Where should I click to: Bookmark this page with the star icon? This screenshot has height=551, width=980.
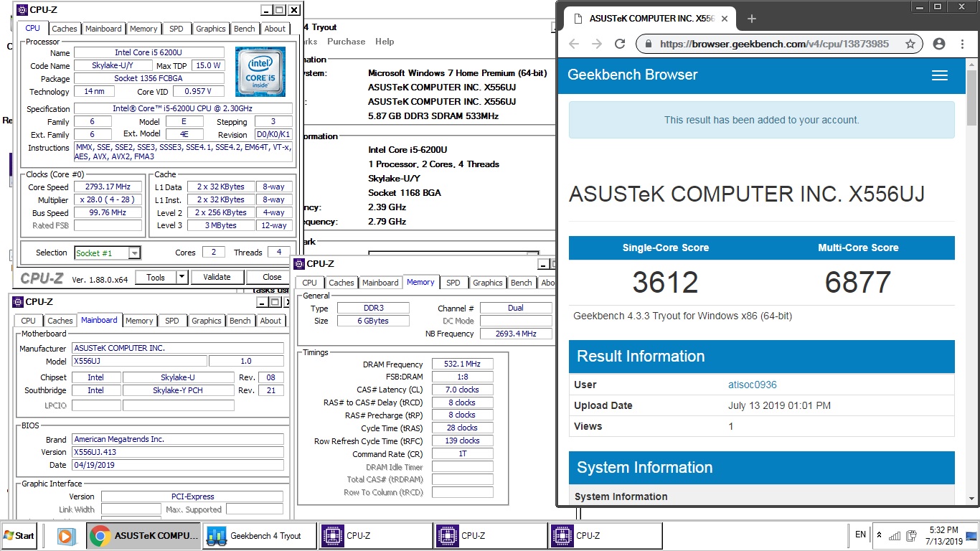pos(910,44)
